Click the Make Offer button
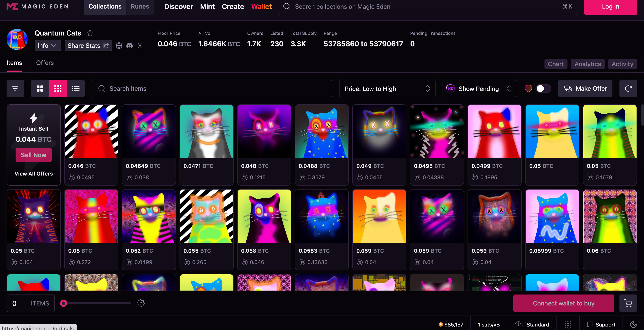The height and width of the screenshot is (330, 644). click(585, 89)
